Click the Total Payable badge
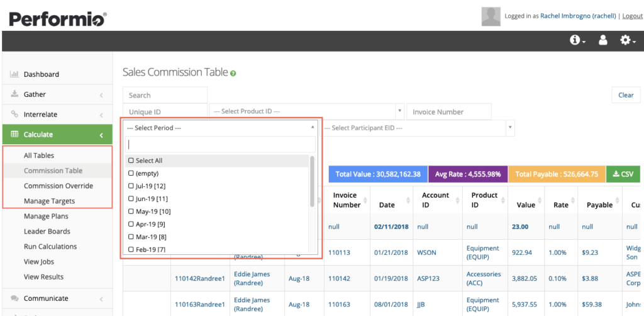Image resolution: width=644 pixels, height=316 pixels. click(x=557, y=174)
